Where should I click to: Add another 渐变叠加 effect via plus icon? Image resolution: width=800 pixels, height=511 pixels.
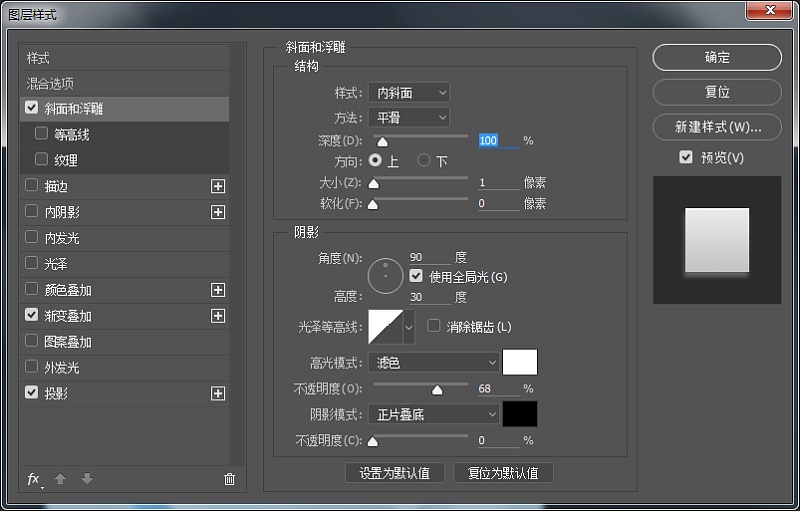pos(218,316)
